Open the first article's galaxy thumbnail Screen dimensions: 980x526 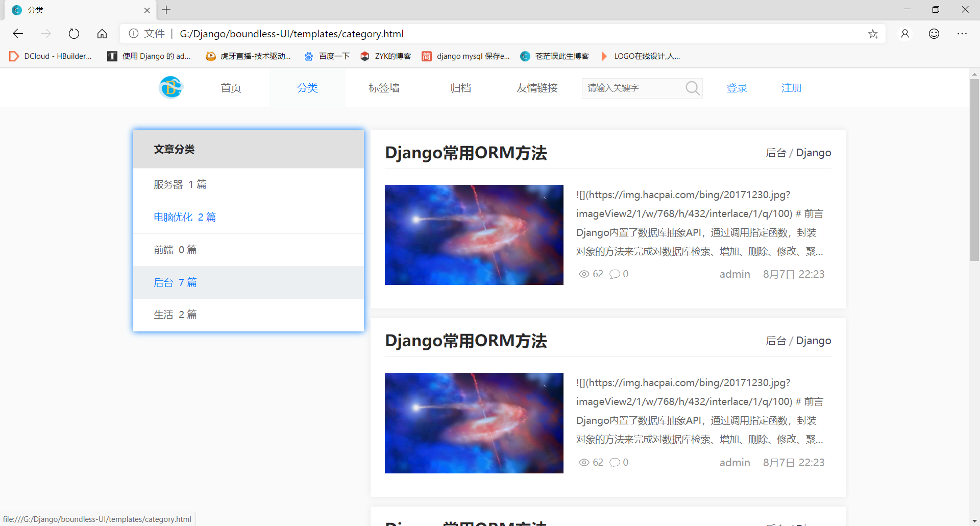[x=474, y=235]
